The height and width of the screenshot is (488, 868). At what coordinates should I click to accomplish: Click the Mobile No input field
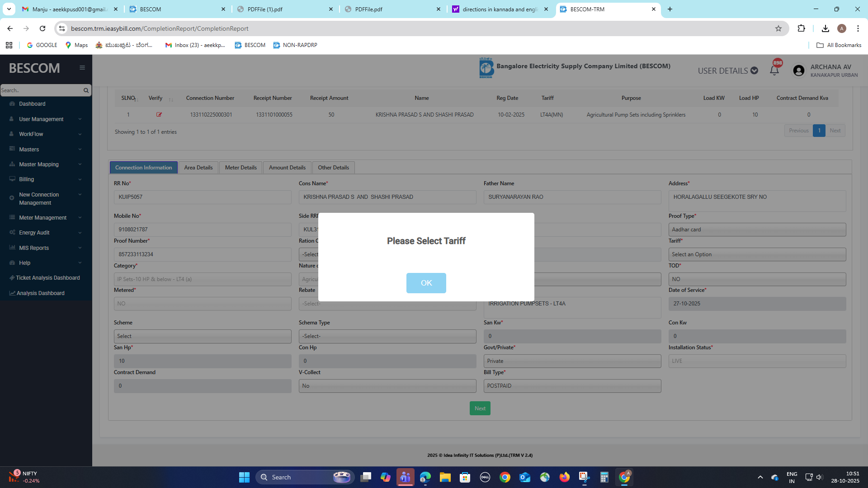pyautogui.click(x=202, y=230)
